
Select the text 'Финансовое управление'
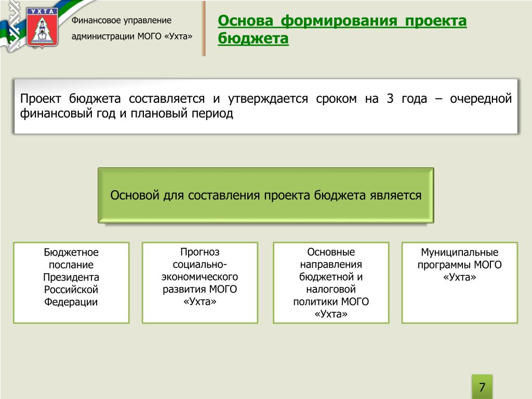(122, 20)
